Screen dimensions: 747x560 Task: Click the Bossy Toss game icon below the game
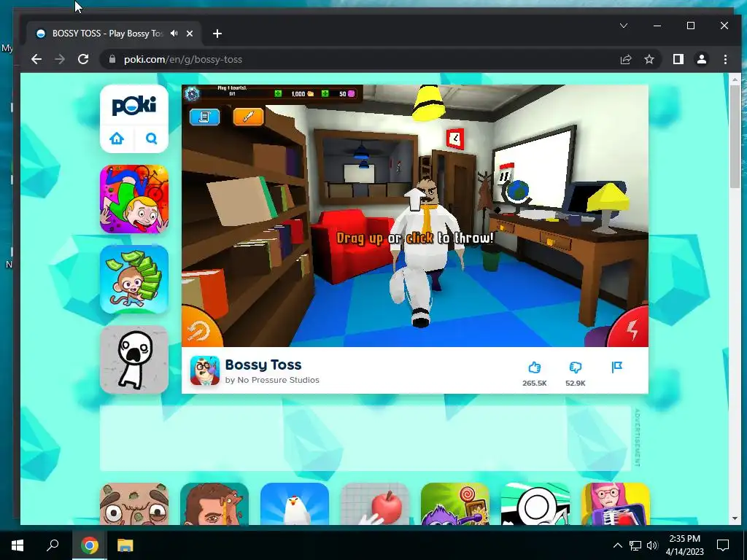tap(205, 370)
